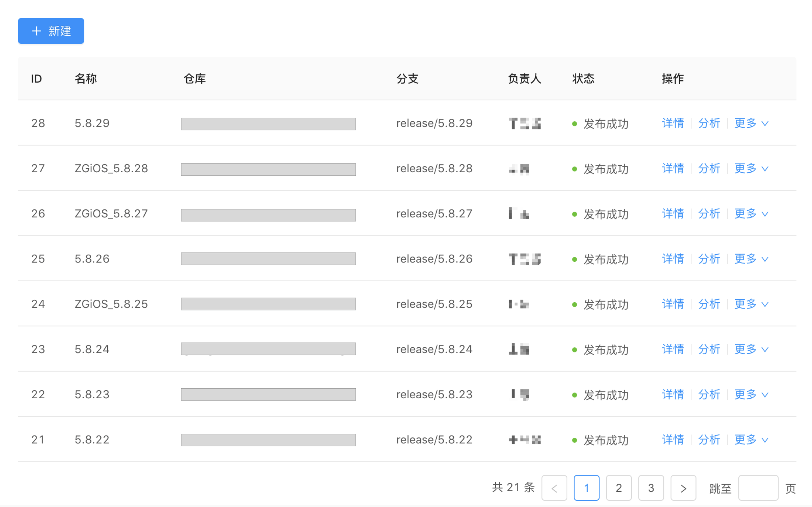This screenshot has width=812, height=507.
Task: Open 详情 for row ID 28
Action: click(673, 123)
